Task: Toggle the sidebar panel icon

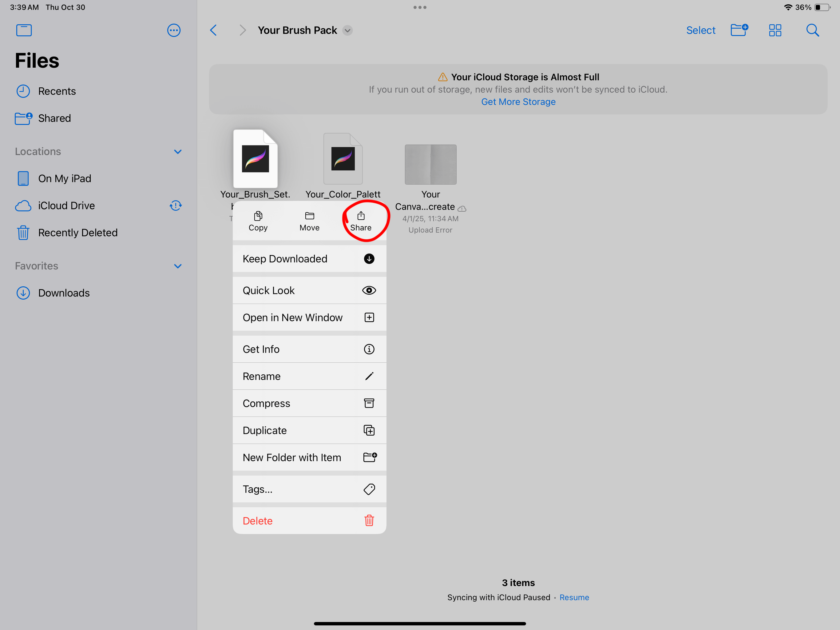Action: [x=24, y=30]
